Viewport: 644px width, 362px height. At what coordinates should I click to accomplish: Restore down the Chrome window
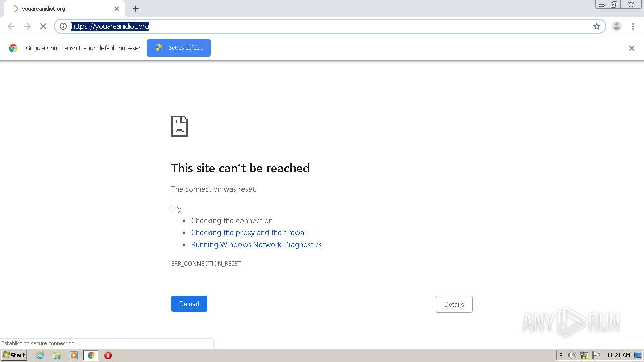[614, 5]
